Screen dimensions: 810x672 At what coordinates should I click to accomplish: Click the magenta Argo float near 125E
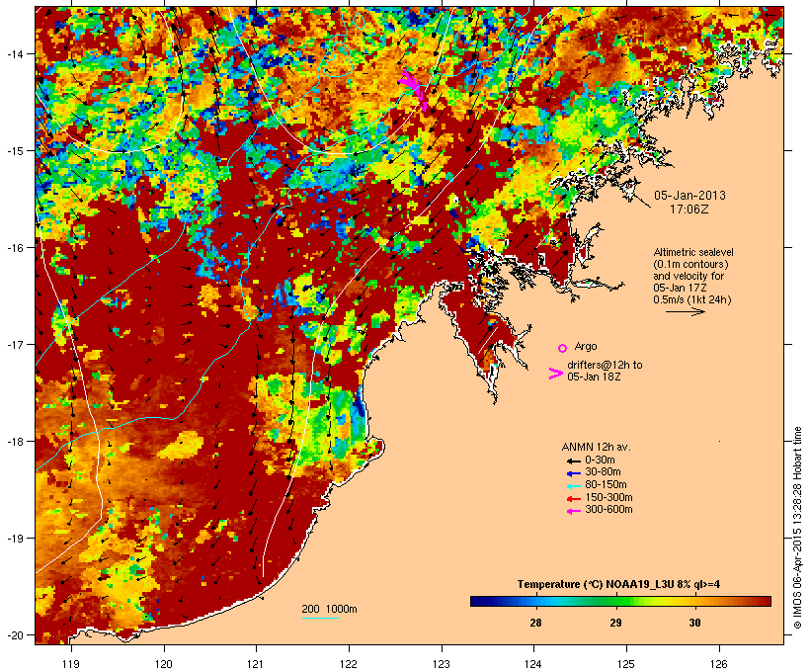613,100
